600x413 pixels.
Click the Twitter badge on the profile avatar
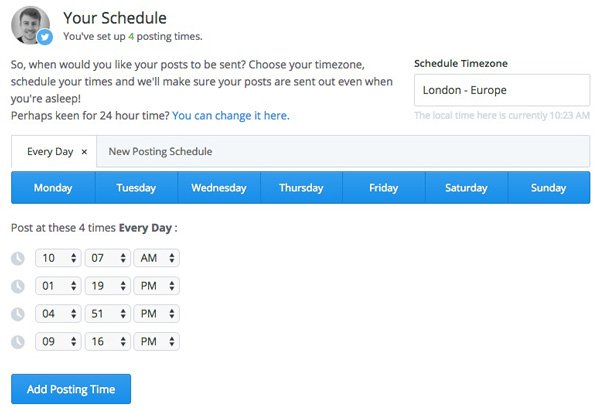tap(45, 37)
